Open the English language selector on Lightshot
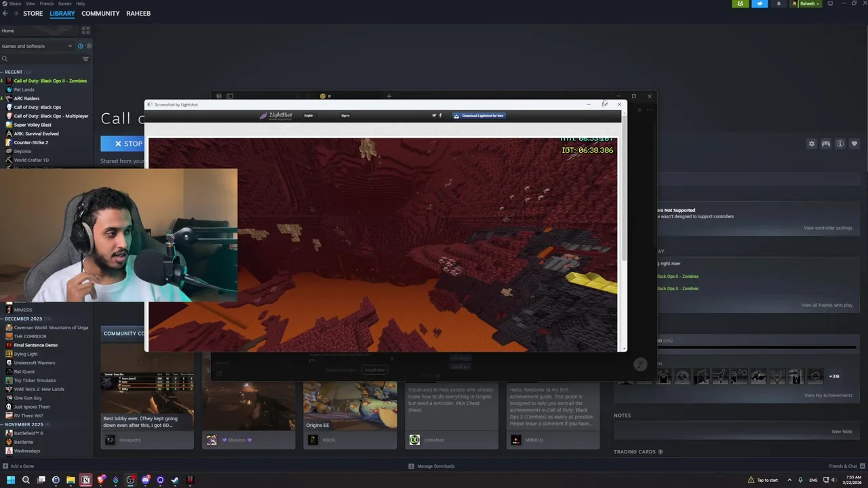 [x=309, y=116]
